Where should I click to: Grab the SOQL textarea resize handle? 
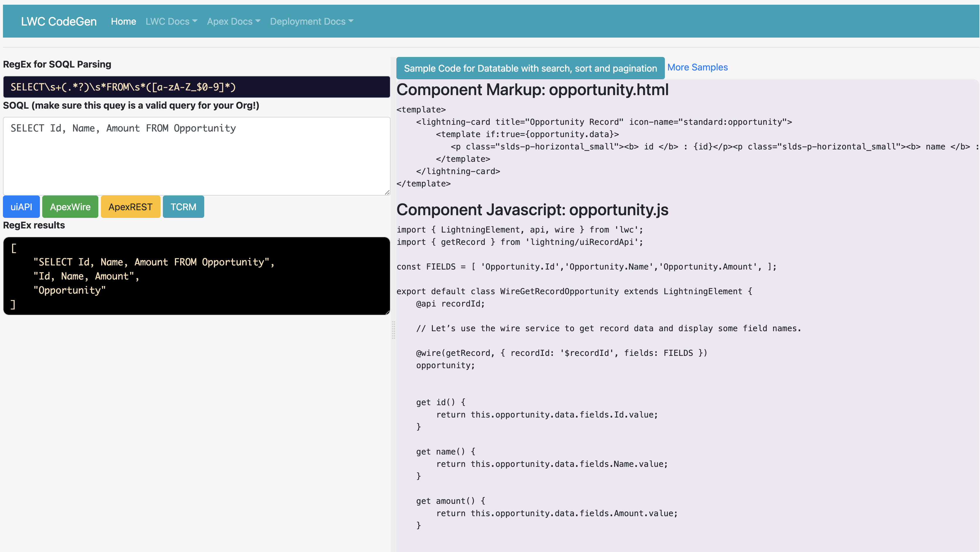click(x=387, y=192)
